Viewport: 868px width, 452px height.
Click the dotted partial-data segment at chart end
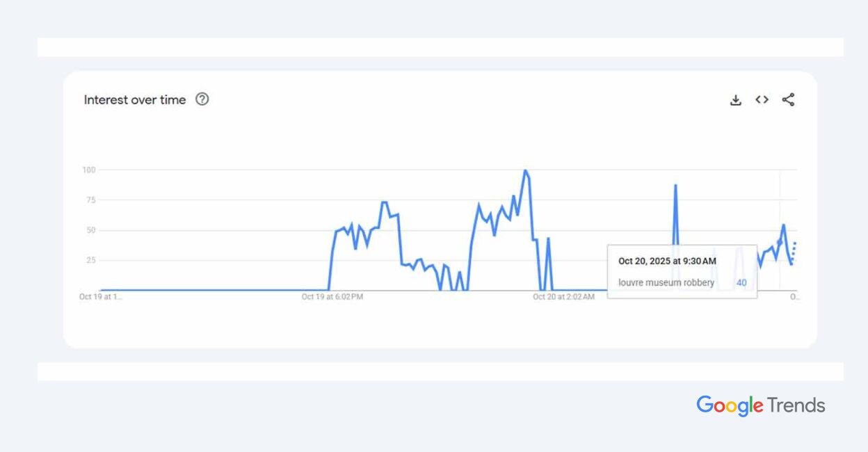794,252
